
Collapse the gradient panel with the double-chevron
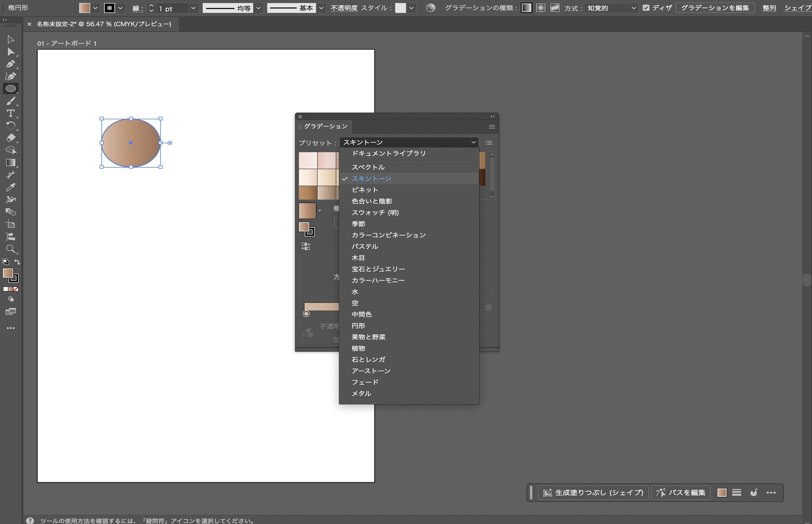[493, 117]
